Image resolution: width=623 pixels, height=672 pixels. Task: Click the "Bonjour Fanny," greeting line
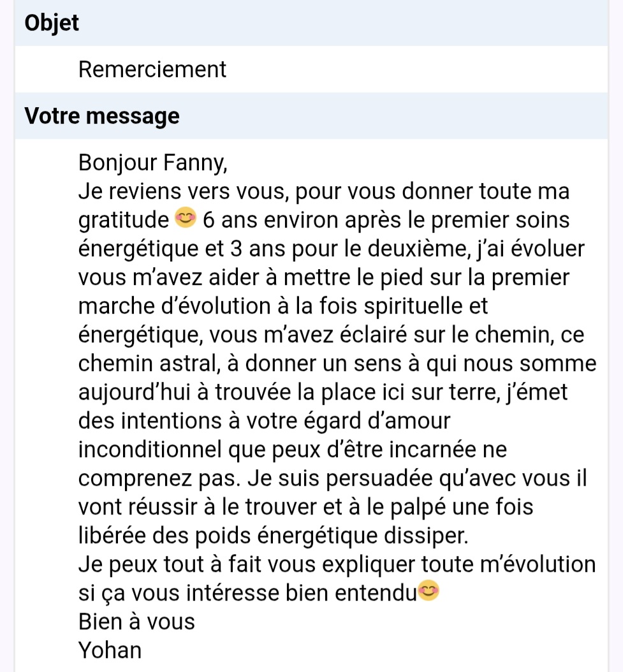coord(152,163)
